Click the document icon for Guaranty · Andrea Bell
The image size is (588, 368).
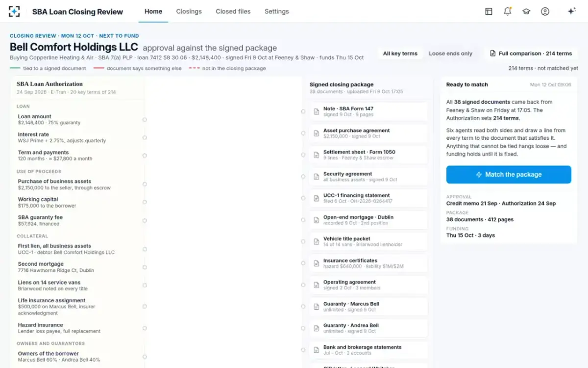pyautogui.click(x=317, y=328)
